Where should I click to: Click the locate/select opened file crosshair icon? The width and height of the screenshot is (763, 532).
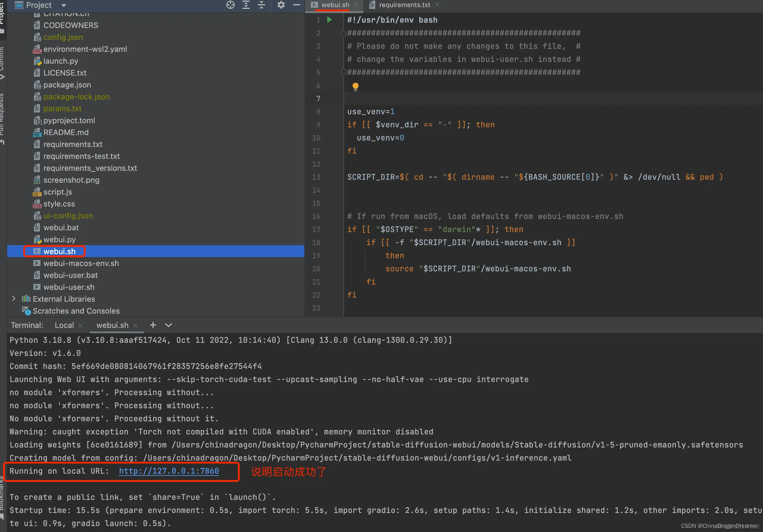tap(230, 5)
